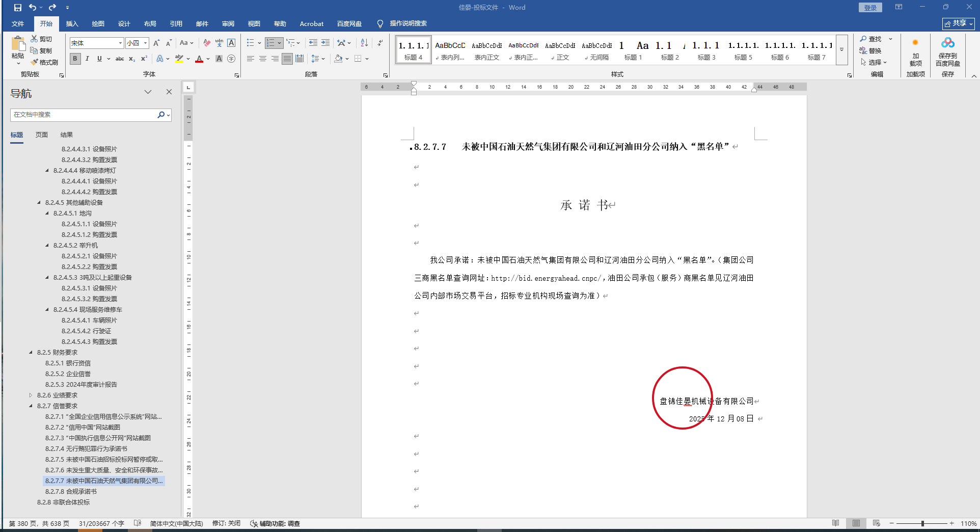Viewport: 980px width, 532px height.
Task: Toggle center alignment
Action: (263, 59)
